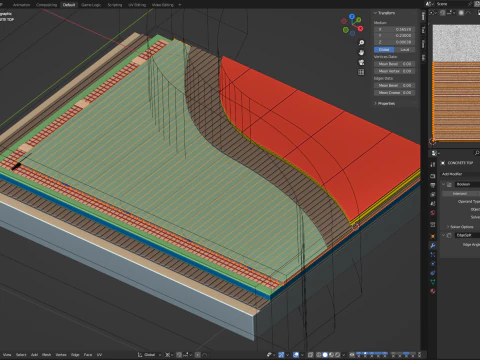Select Global transform space toggle
Image resolution: width=480 pixels, height=360 pixels.
[x=384, y=50]
